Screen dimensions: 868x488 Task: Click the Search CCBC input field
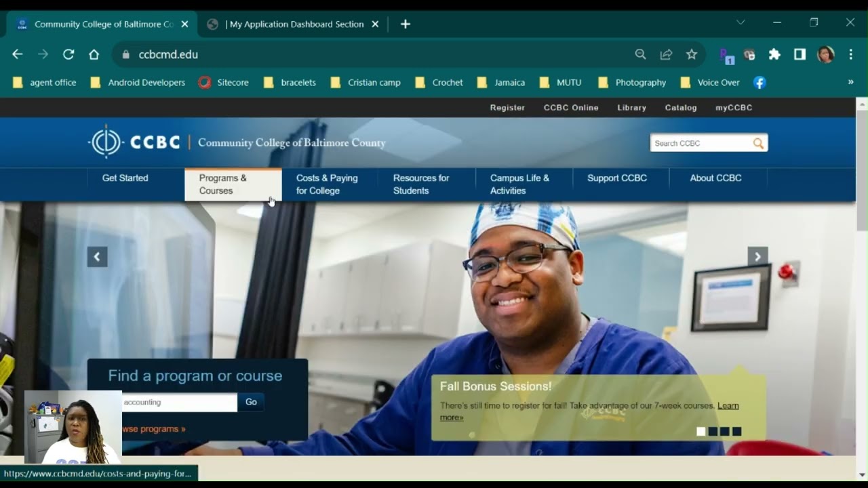700,143
